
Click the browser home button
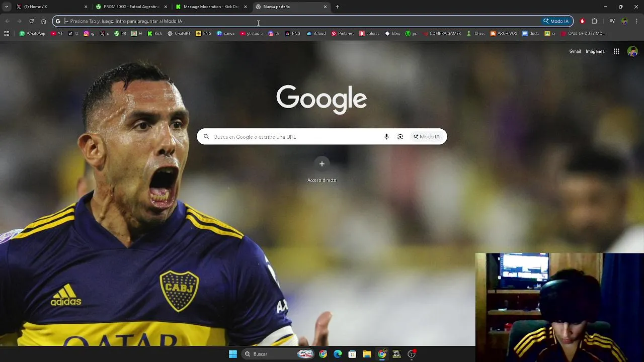click(x=43, y=21)
